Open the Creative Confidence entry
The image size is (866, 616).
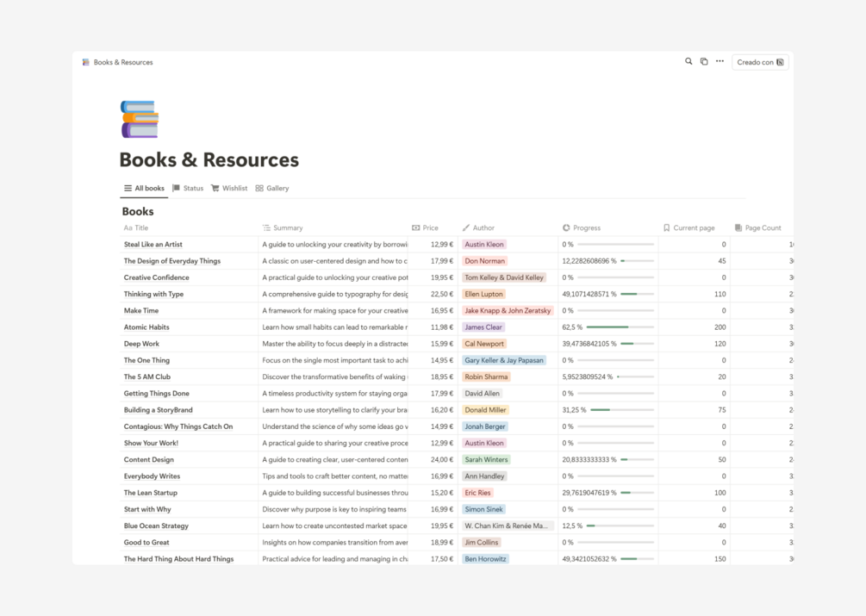click(156, 277)
